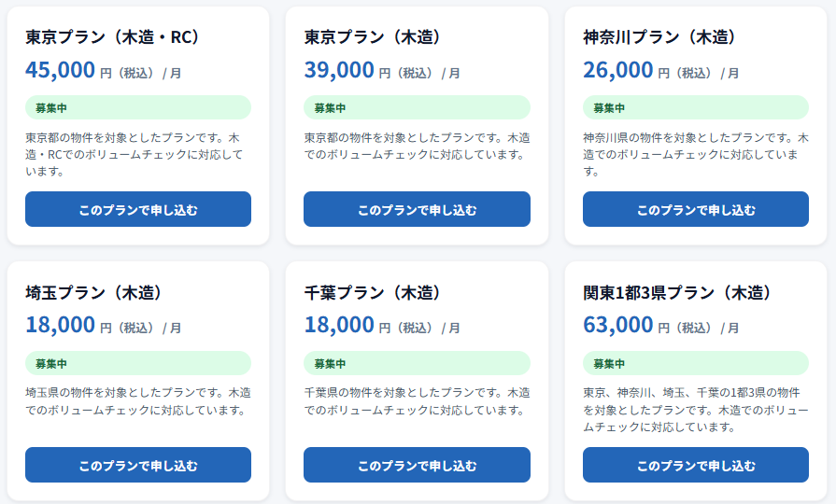The image size is (836, 504).
Task: Select the 東京プラン（木造・RC） title
Action: [x=114, y=36]
